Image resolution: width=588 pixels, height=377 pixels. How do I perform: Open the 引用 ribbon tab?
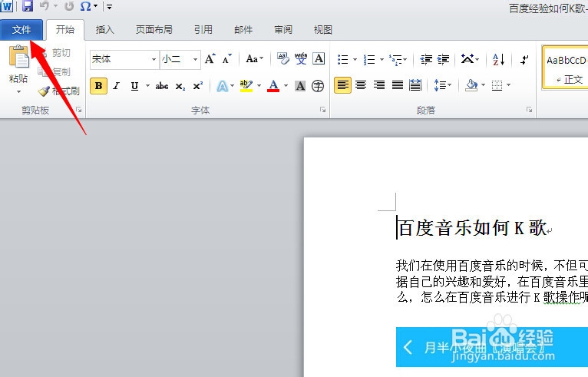pyautogui.click(x=203, y=30)
